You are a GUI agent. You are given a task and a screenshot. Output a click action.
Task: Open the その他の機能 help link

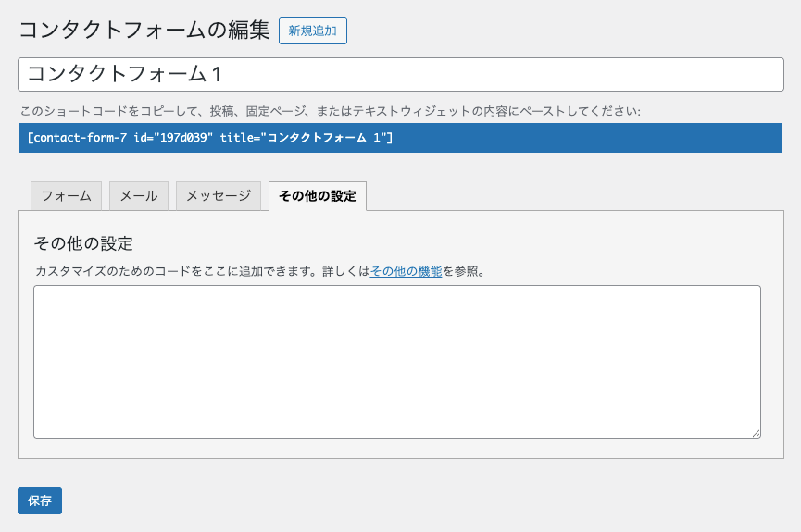(406, 272)
